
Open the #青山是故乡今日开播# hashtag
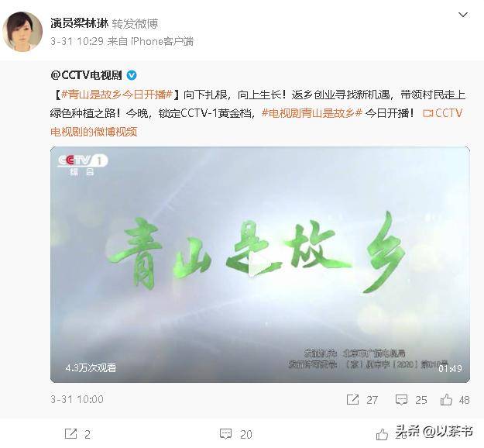click(x=117, y=95)
